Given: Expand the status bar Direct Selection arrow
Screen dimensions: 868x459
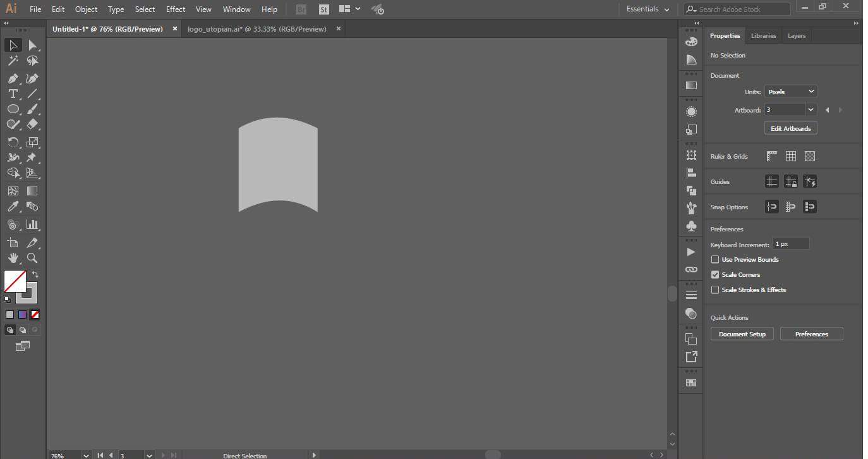Looking at the screenshot, I should click(x=314, y=455).
